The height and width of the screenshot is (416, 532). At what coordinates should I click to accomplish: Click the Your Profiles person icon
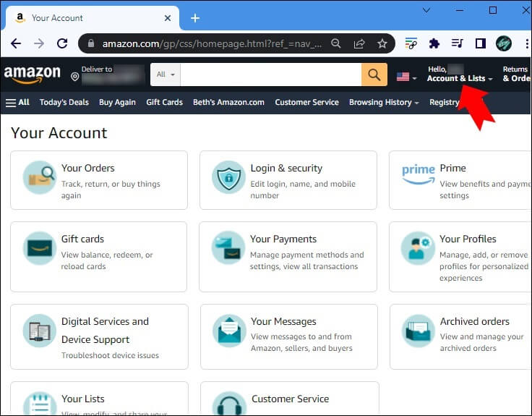point(418,248)
